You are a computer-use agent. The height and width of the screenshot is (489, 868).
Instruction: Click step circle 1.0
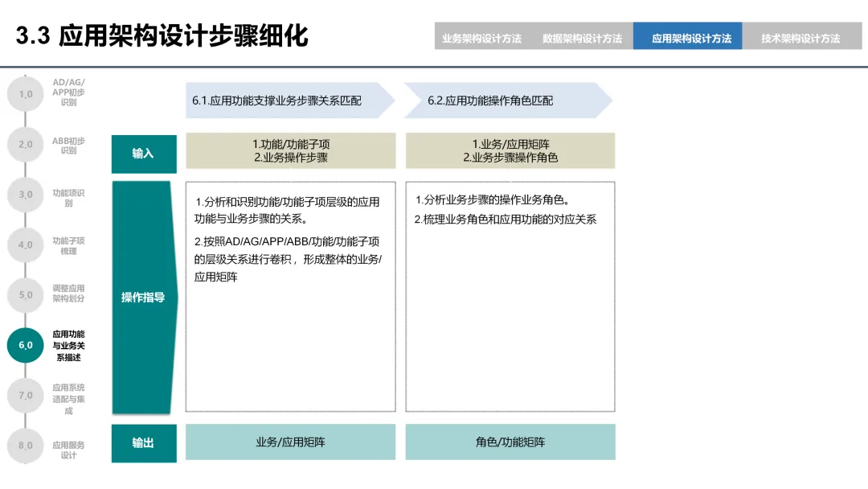click(26, 94)
